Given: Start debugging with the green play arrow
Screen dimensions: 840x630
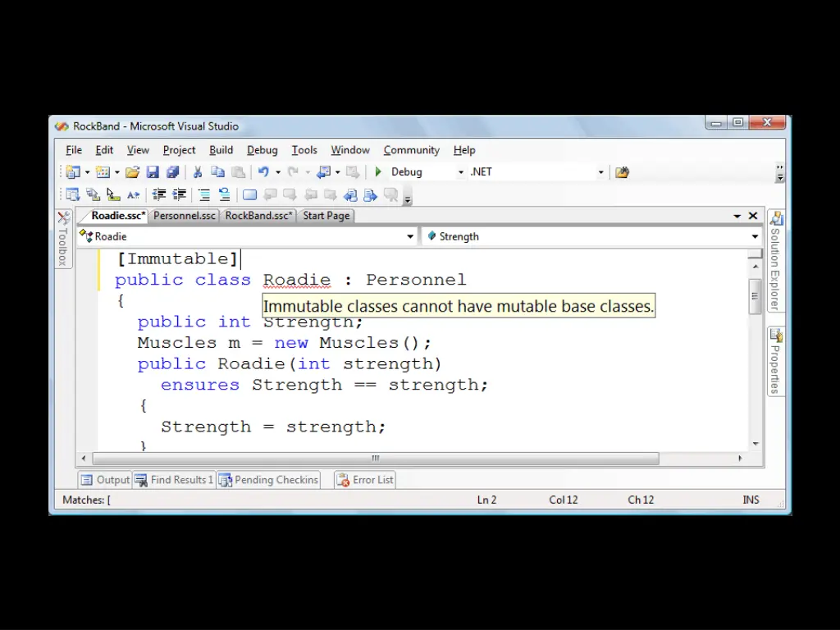Looking at the screenshot, I should 378,172.
